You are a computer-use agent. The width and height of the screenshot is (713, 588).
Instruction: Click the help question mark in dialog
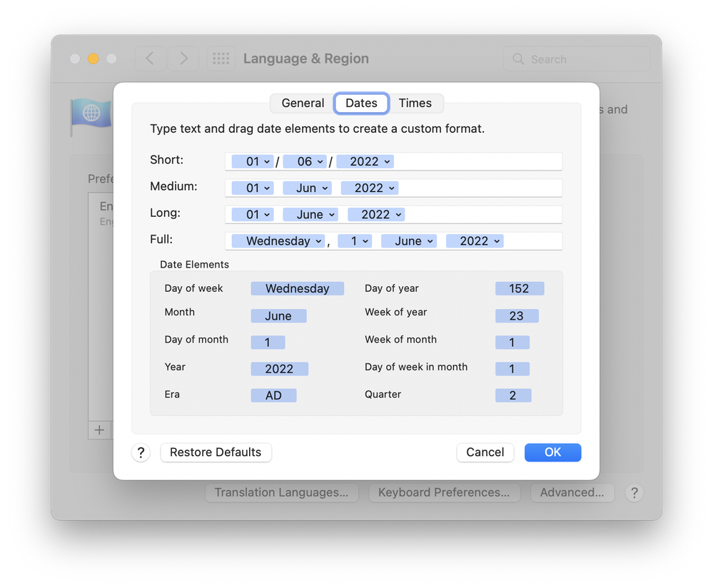(x=141, y=452)
